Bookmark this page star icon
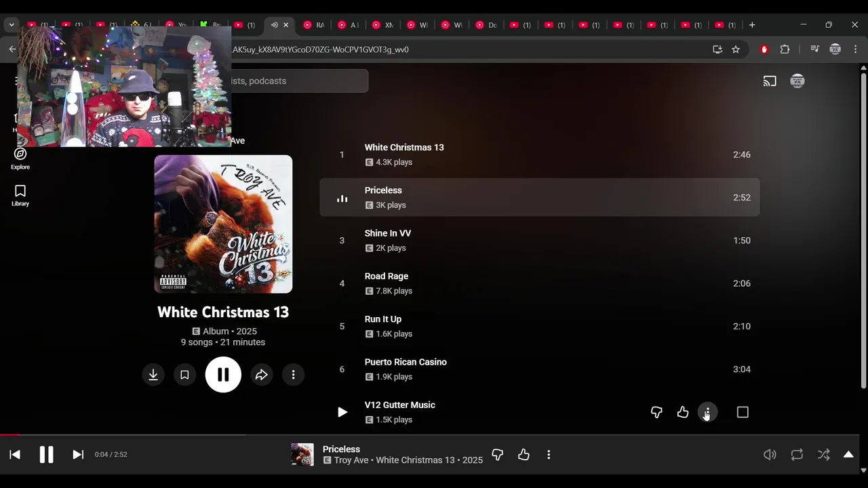Image resolution: width=868 pixels, height=488 pixels. (736, 49)
